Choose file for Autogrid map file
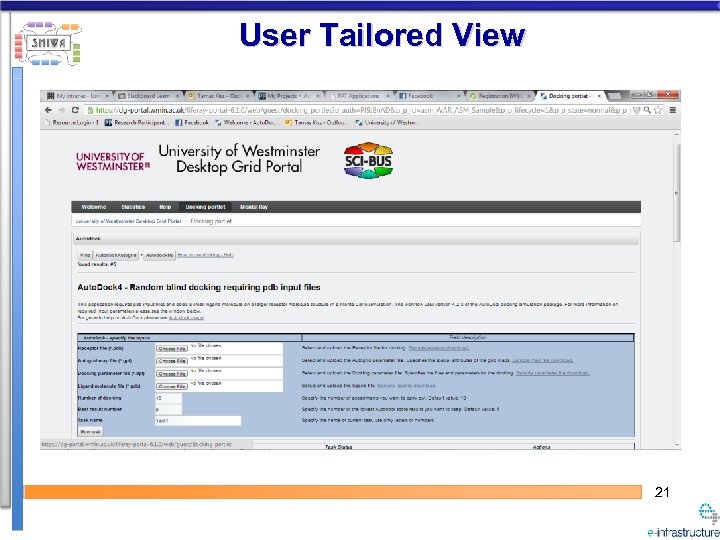The image size is (720, 540). point(172,361)
